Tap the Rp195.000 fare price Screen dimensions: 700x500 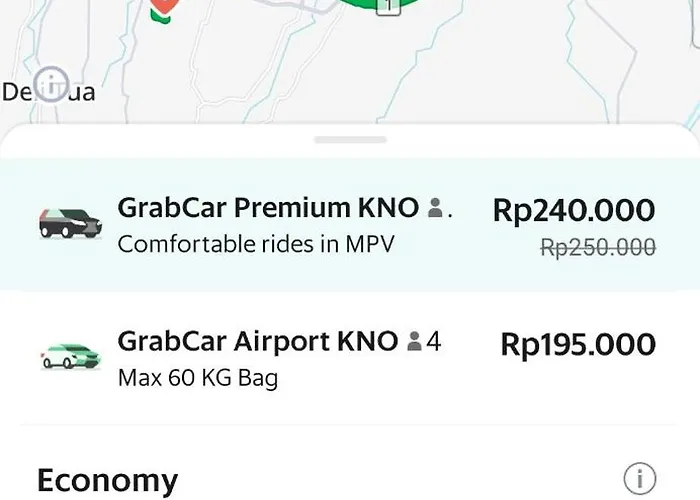578,344
